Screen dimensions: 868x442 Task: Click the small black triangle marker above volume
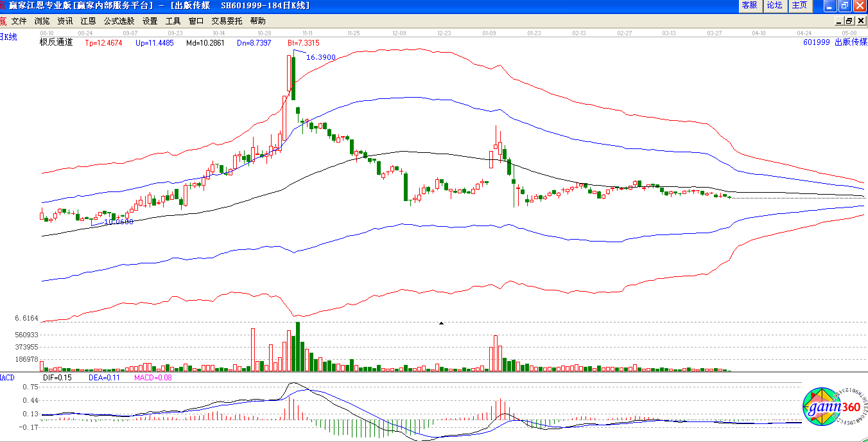[x=441, y=323]
